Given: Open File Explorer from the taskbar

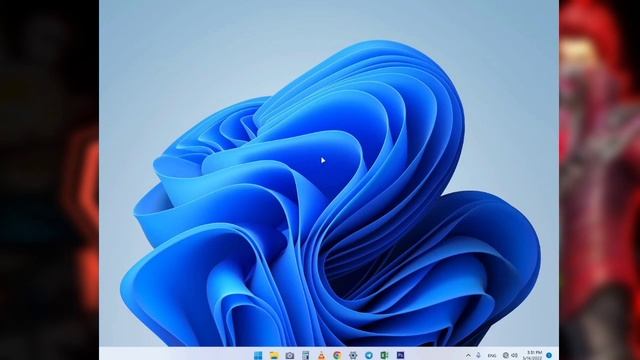Looking at the screenshot, I should click(x=274, y=356).
